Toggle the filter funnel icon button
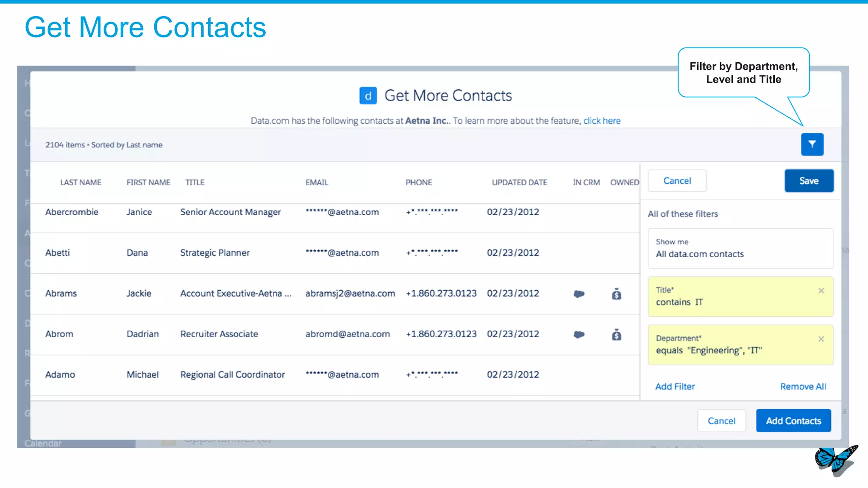The height and width of the screenshot is (488, 868). (x=812, y=144)
